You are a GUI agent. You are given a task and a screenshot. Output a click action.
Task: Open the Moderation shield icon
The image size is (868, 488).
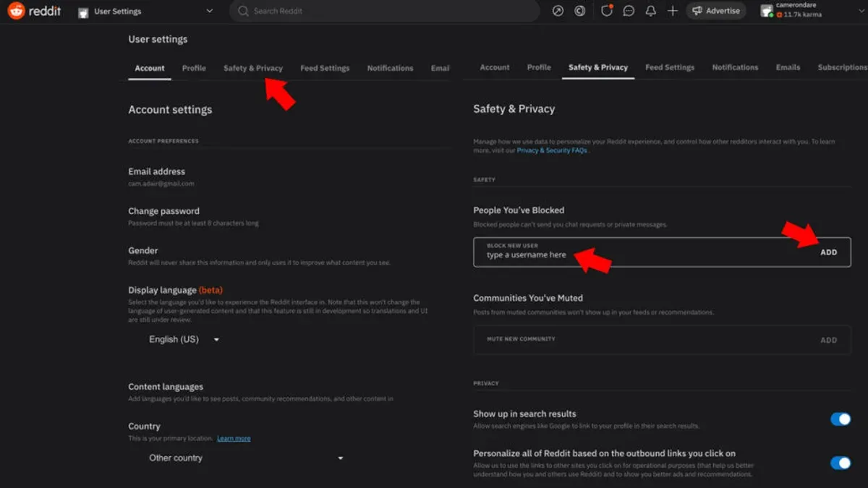tap(608, 11)
